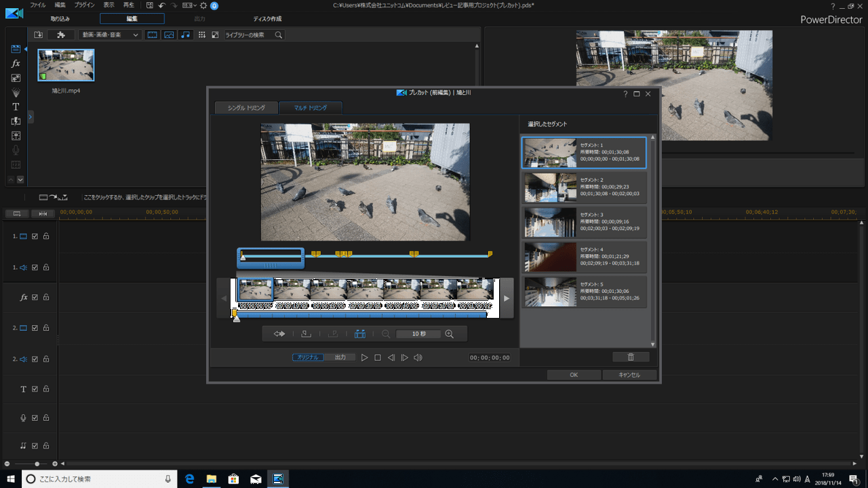Open the Particle Room icon in sidebar
The image size is (868, 488).
tap(16, 92)
